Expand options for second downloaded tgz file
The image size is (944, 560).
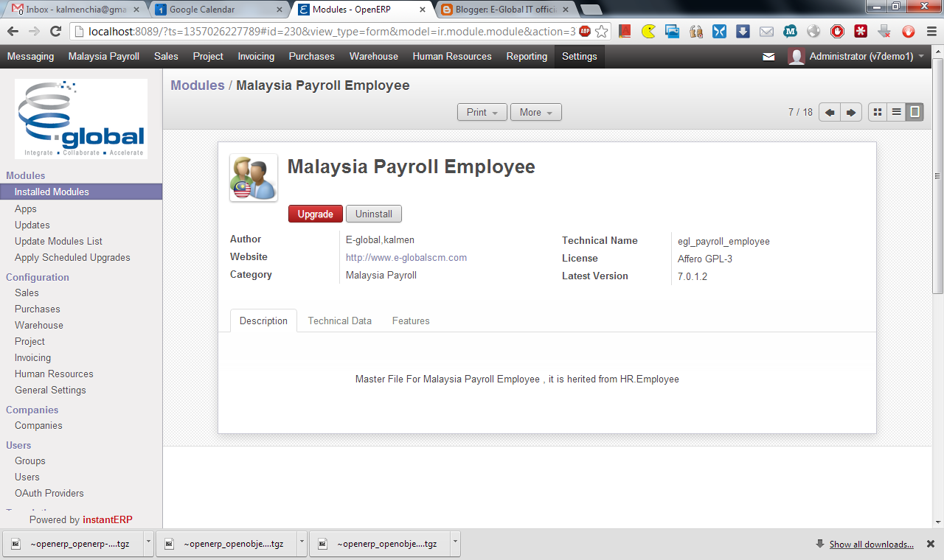[302, 543]
